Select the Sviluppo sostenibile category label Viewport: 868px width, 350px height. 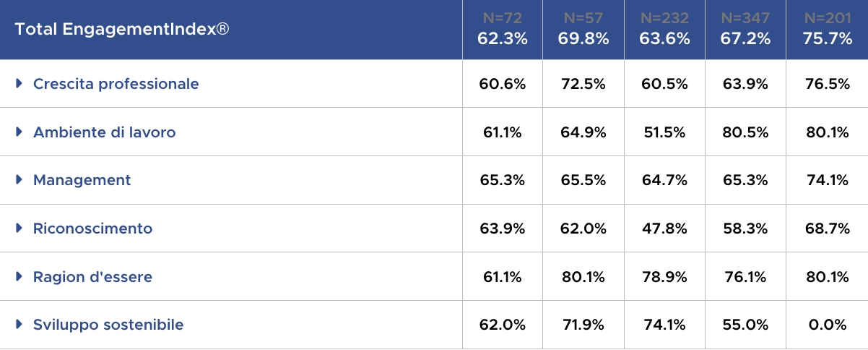coord(108,325)
